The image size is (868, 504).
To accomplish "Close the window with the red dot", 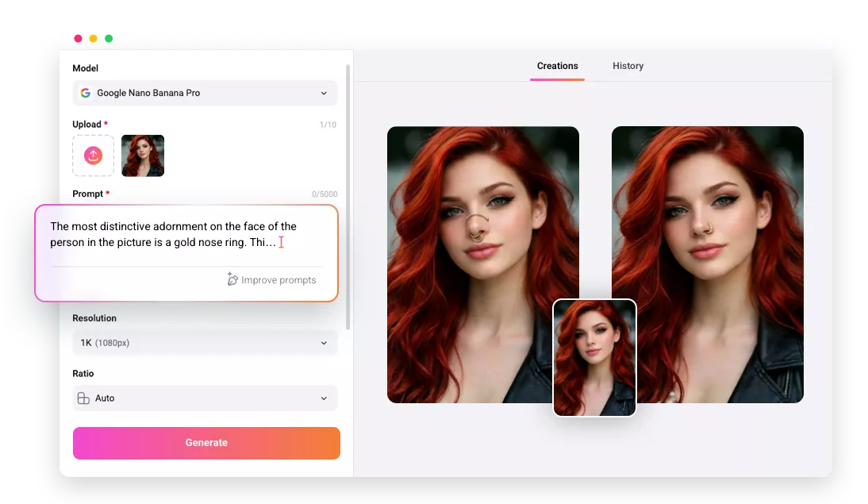I will (78, 38).
